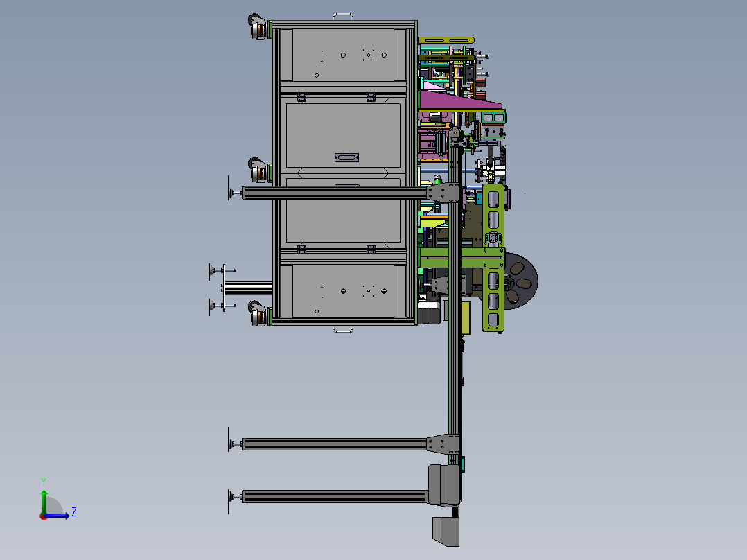This screenshot has width=747, height=560.
Task: Select the caster wheel at the cabinet's bottom-left corner
Action: (258, 314)
